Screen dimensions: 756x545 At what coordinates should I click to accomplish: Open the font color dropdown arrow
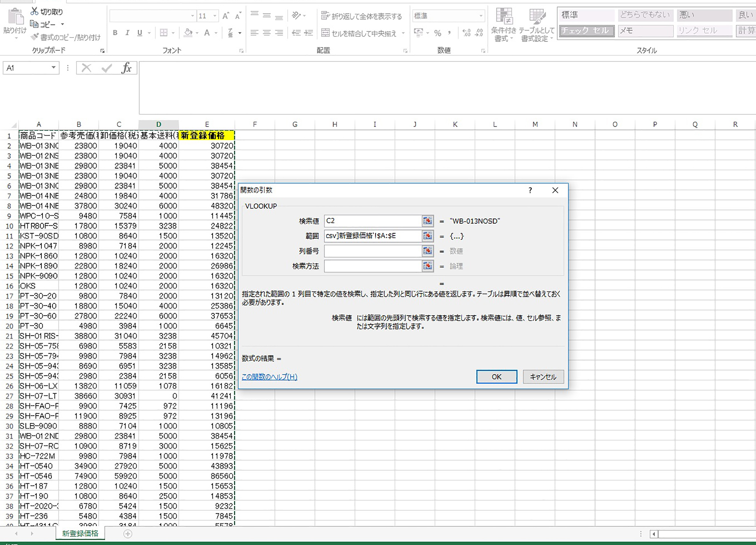pyautogui.click(x=216, y=33)
